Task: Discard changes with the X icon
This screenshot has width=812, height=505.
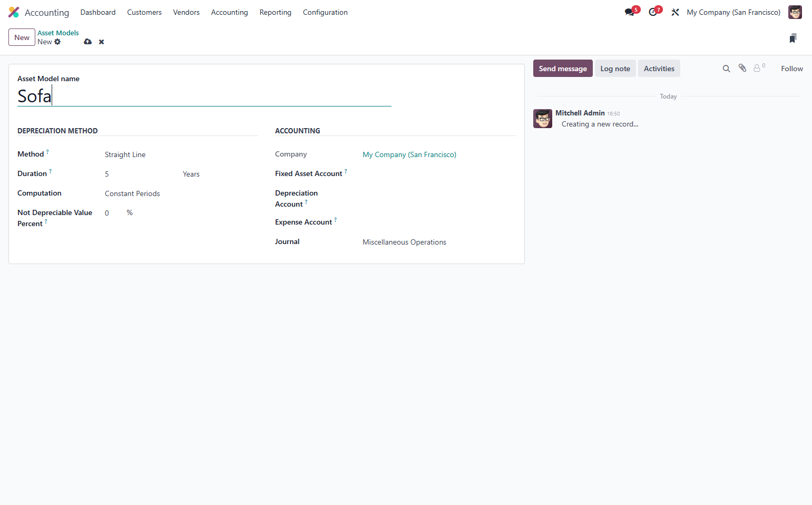Action: tap(102, 42)
